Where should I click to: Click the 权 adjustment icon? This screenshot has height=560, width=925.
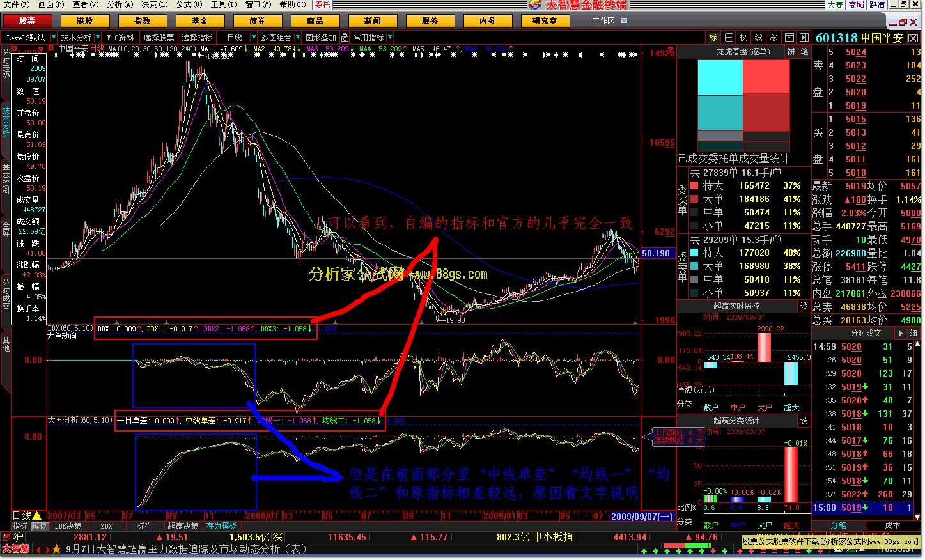click(743, 38)
